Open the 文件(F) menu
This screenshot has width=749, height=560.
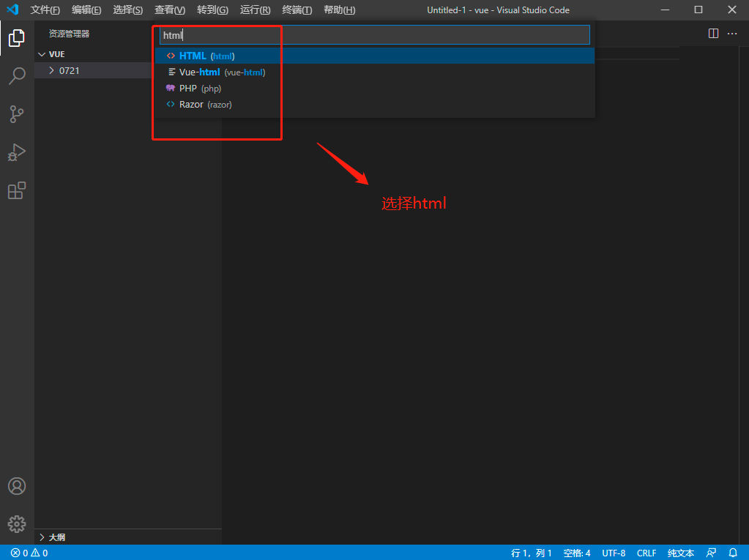(x=45, y=10)
